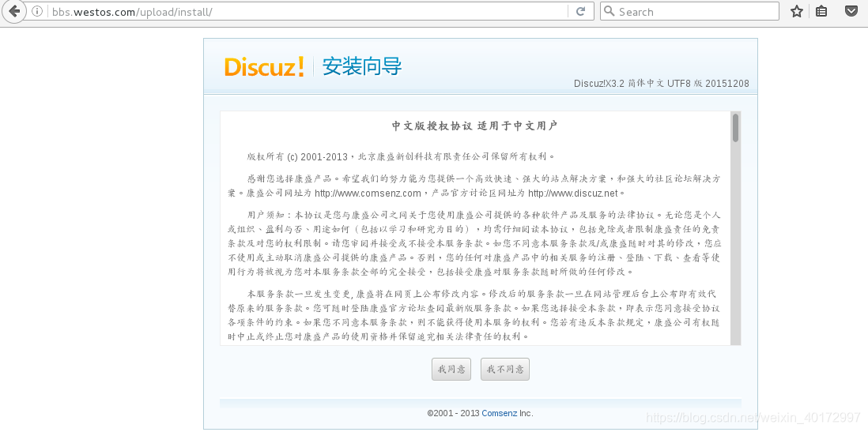Click the 我同意 agree button
Screen dimensions: 868x432
point(451,369)
